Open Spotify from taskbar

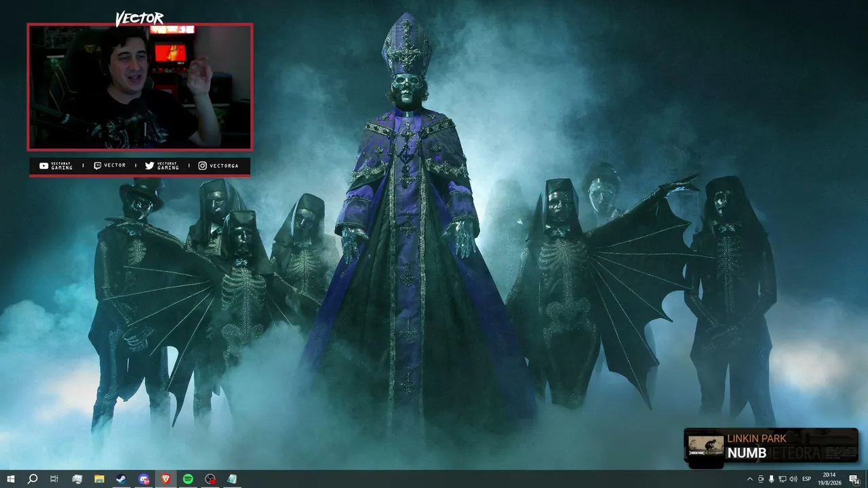pyautogui.click(x=188, y=479)
